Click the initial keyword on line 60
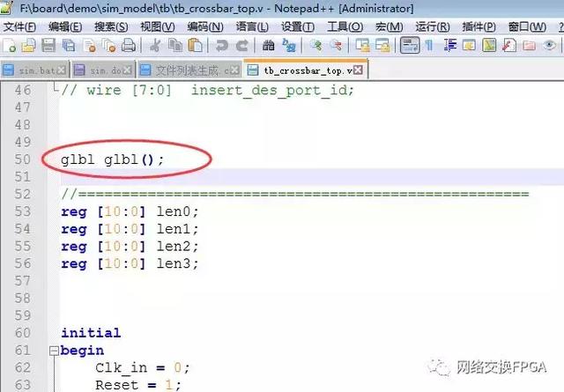Screen dimensions: 564x392 91,333
